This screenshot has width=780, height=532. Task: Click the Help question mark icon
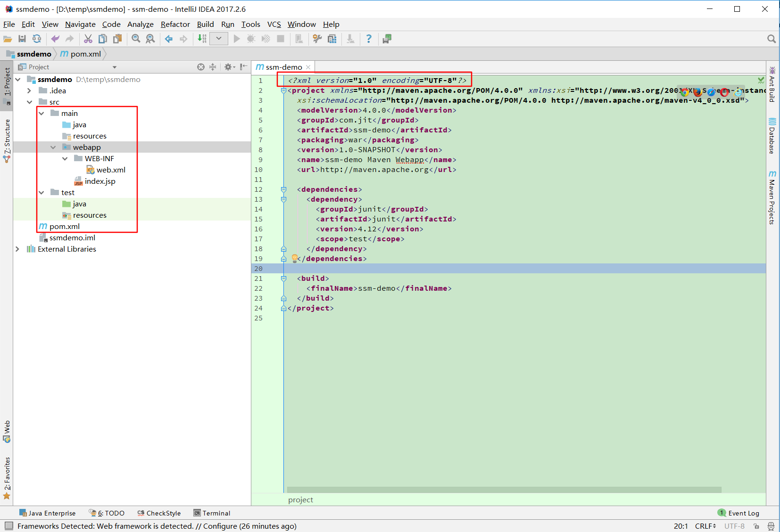click(x=369, y=39)
